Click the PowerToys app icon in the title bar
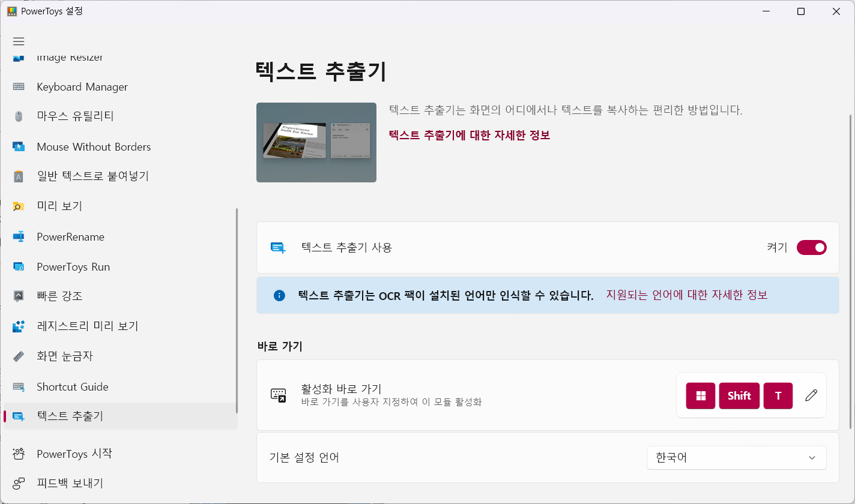 click(x=12, y=11)
